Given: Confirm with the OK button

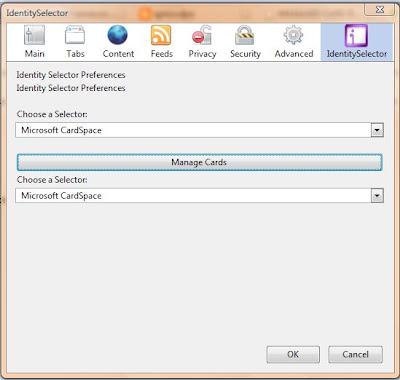Looking at the screenshot, I should click(293, 354).
